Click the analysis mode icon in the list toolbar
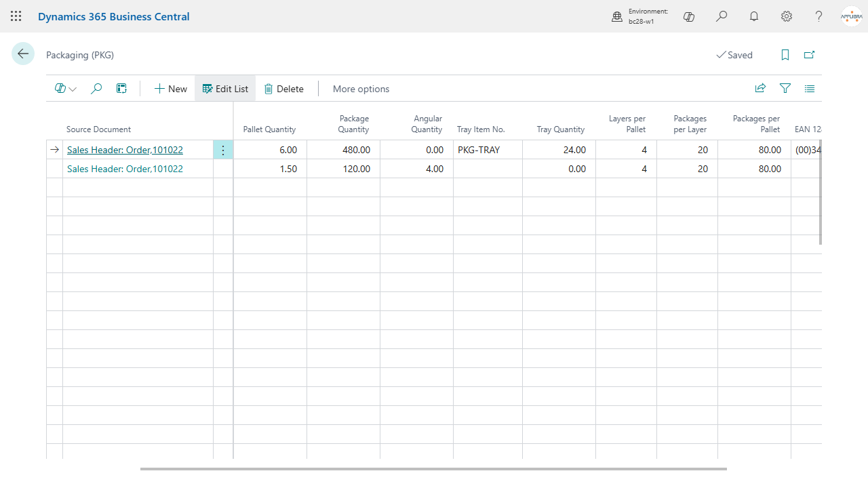 (x=121, y=89)
